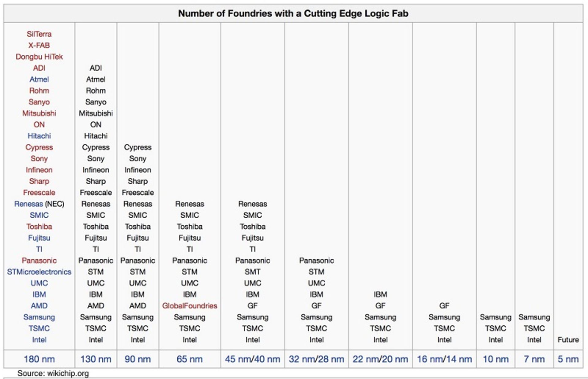
Task: Click the wikichip.org source caption
Action: click(x=53, y=373)
